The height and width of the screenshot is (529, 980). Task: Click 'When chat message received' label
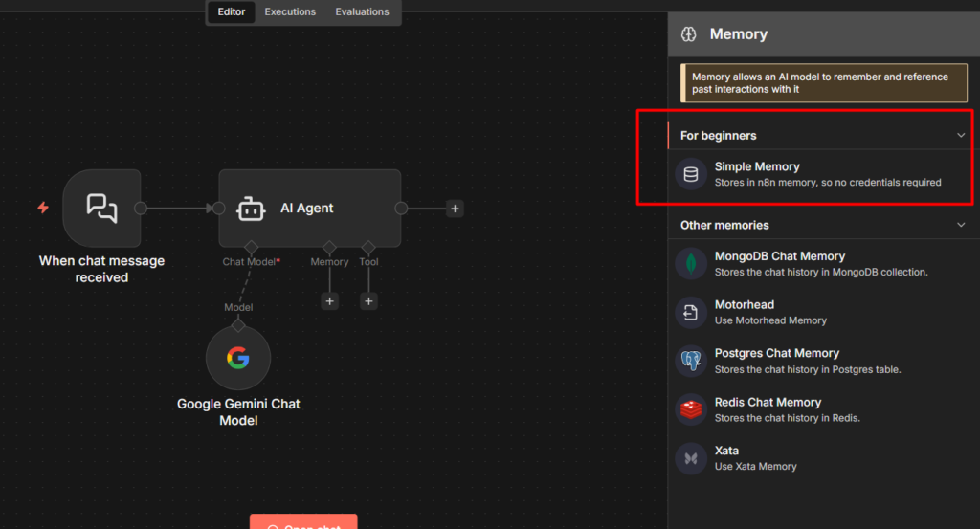pyautogui.click(x=101, y=269)
